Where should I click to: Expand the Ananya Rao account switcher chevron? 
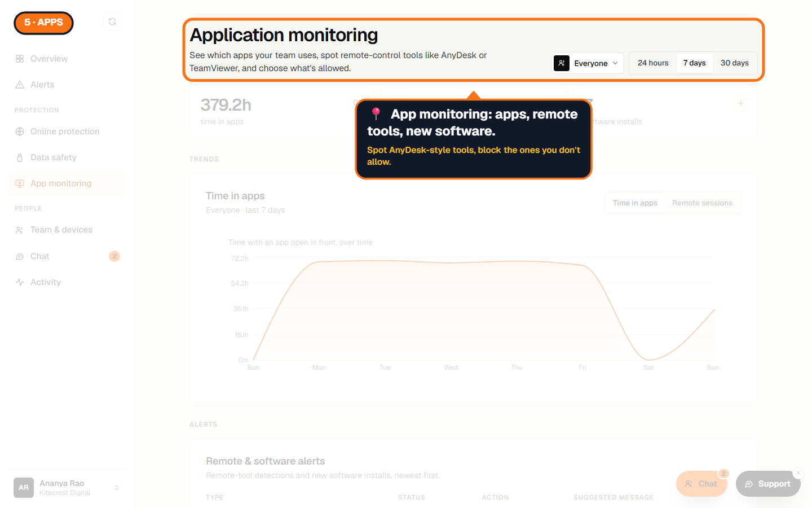(117, 488)
